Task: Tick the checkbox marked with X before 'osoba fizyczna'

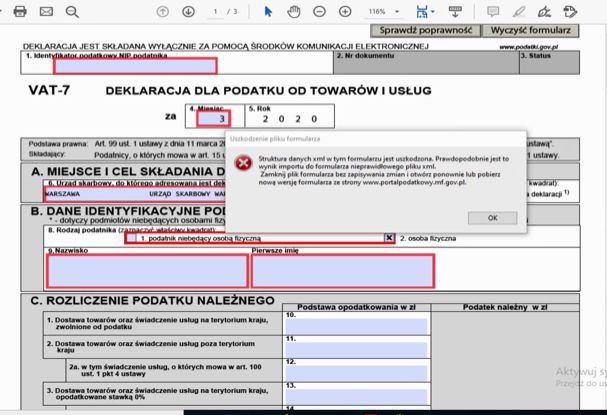Action: point(389,239)
